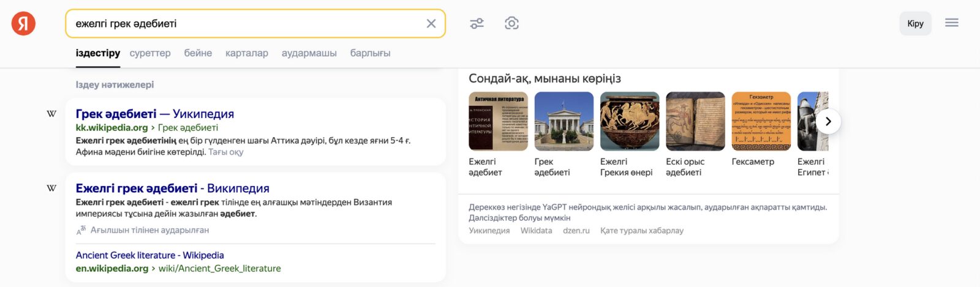Select the Гексаметр thumbnail
Image resolution: width=980 pixels, height=287 pixels.
pyautogui.click(x=761, y=121)
